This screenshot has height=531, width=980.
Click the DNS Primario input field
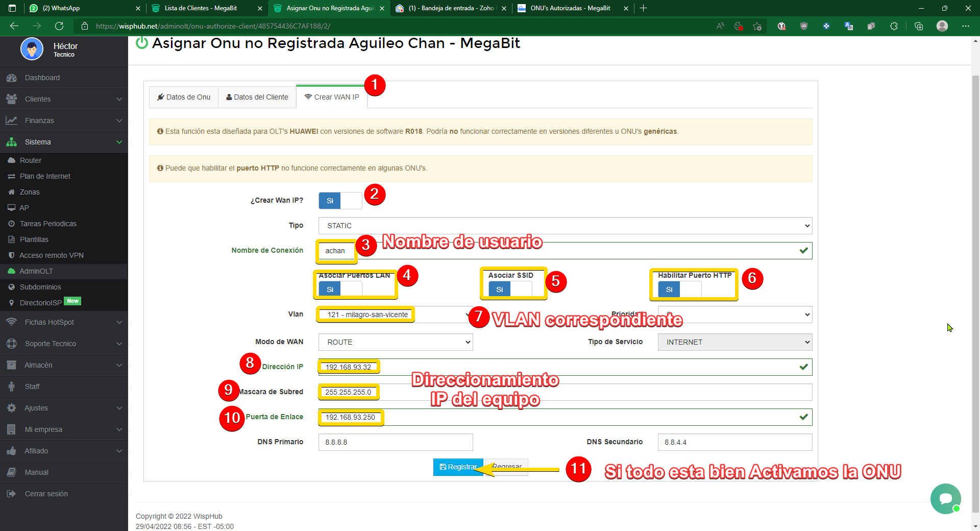click(396, 442)
